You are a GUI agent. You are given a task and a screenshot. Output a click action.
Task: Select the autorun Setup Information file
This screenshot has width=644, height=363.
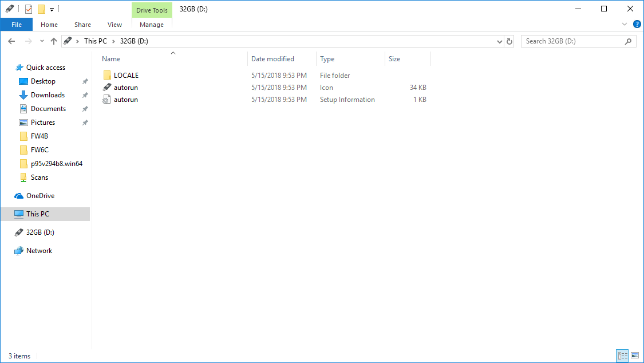coord(126,100)
